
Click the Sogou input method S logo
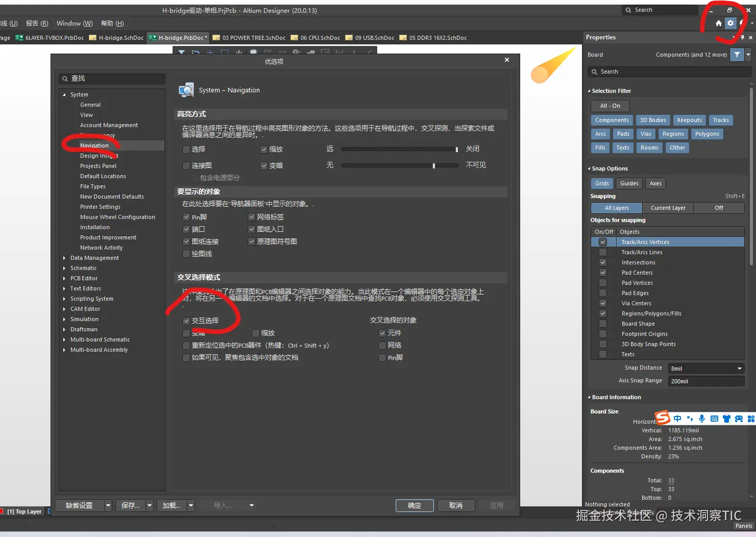(663, 418)
